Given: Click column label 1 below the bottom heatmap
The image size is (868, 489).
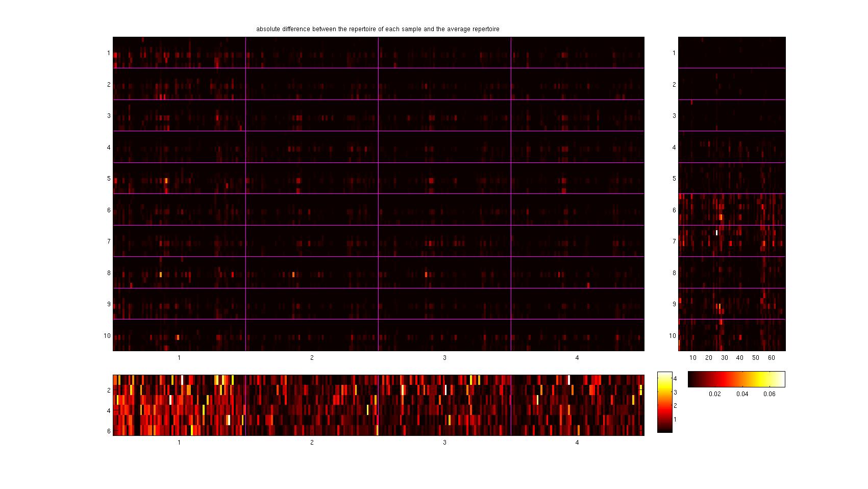Looking at the screenshot, I should [x=179, y=443].
